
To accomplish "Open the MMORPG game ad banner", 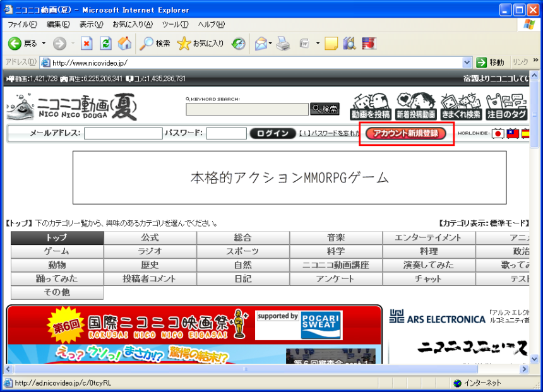I will click(x=290, y=177).
